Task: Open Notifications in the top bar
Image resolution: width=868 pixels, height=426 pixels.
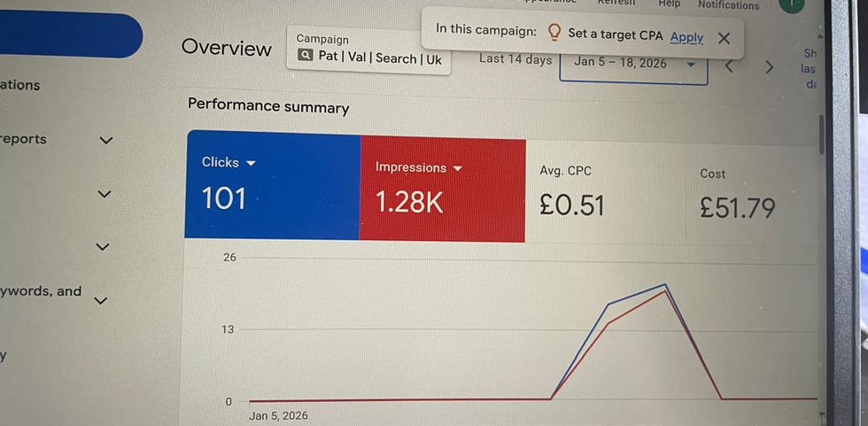Action: pyautogui.click(x=728, y=5)
